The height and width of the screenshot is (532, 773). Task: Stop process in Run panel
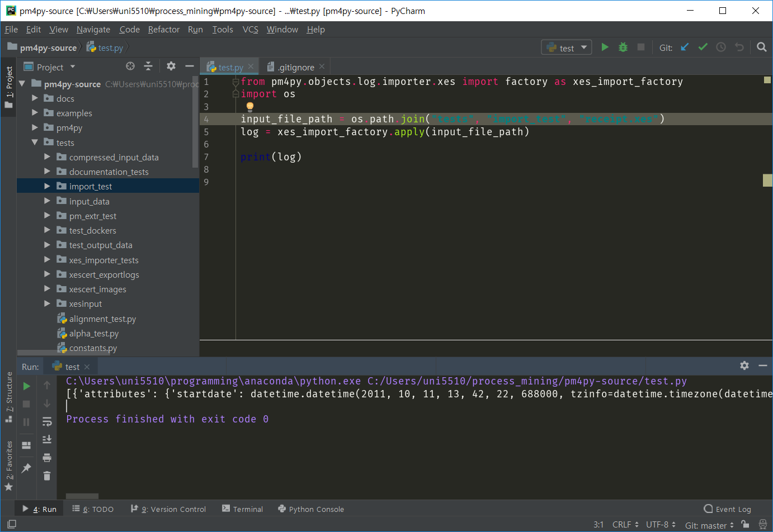26,404
